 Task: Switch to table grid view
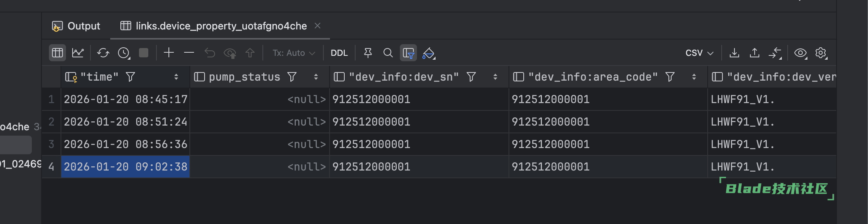point(57,53)
